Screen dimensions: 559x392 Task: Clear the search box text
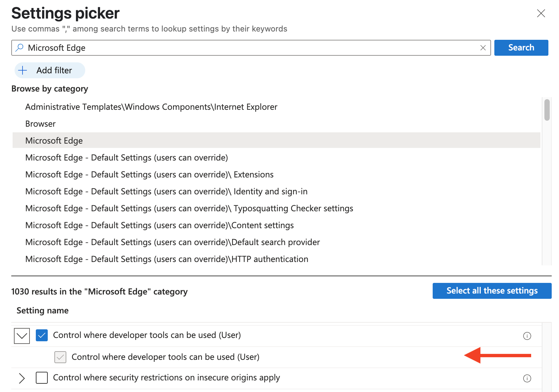click(483, 48)
